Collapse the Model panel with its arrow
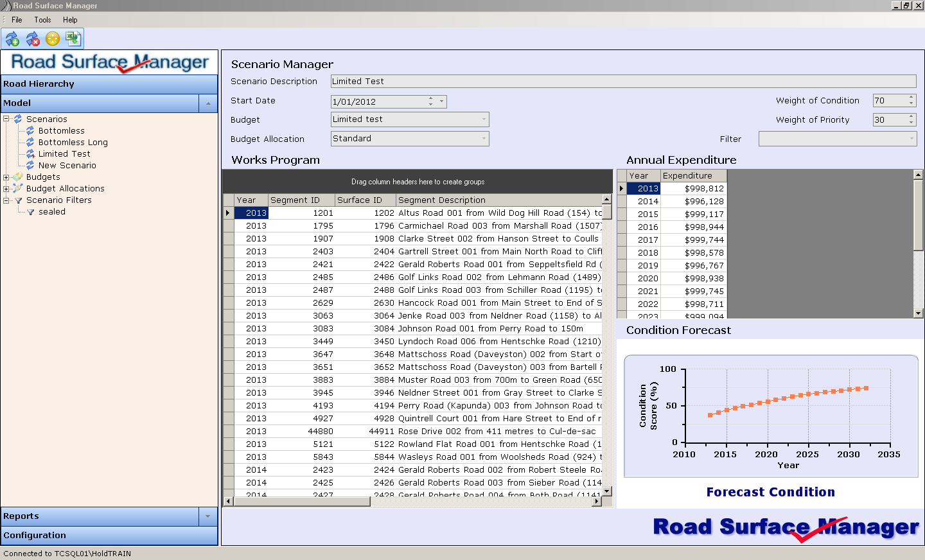This screenshot has width=925, height=560. [x=208, y=103]
